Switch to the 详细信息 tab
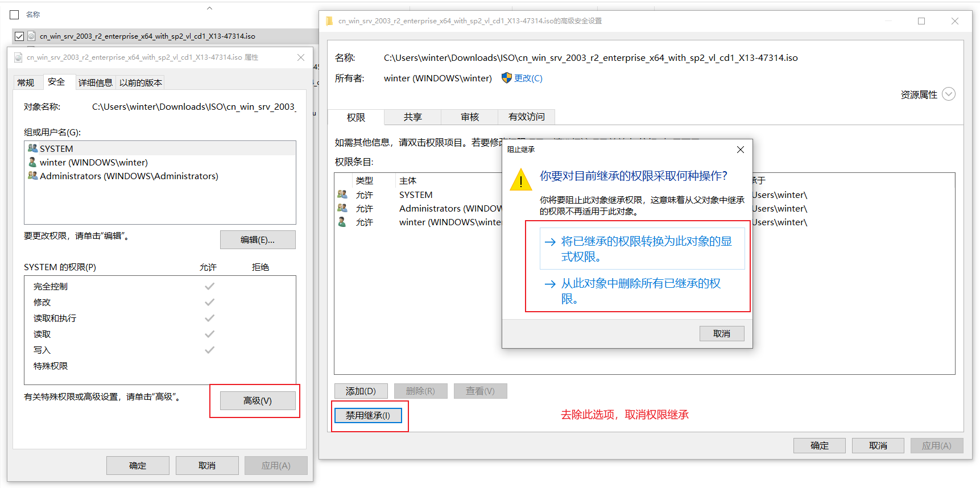 [x=95, y=83]
